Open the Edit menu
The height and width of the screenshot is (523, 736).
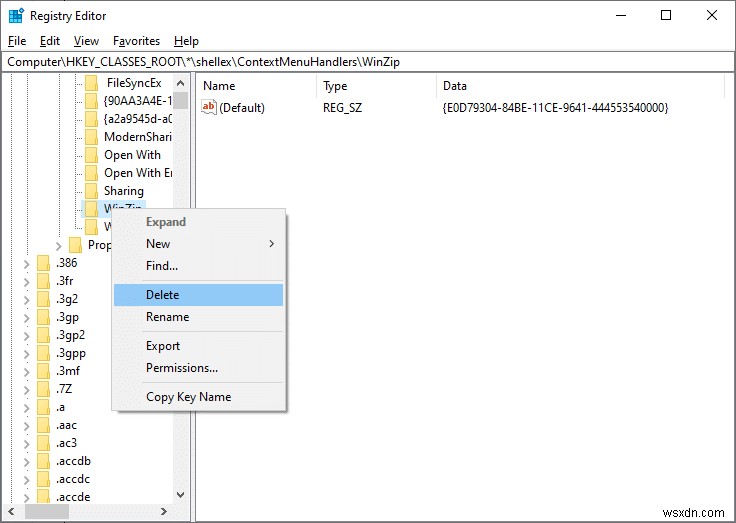click(x=50, y=41)
